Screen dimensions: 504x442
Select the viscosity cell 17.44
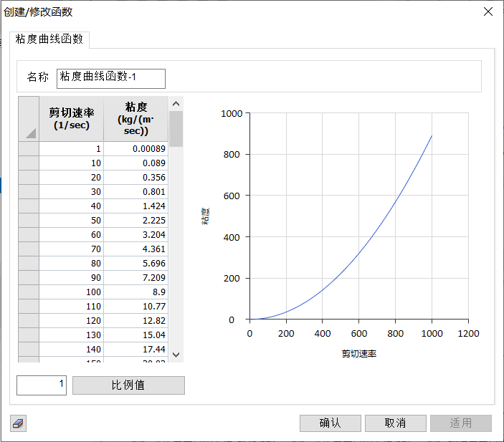click(x=135, y=349)
